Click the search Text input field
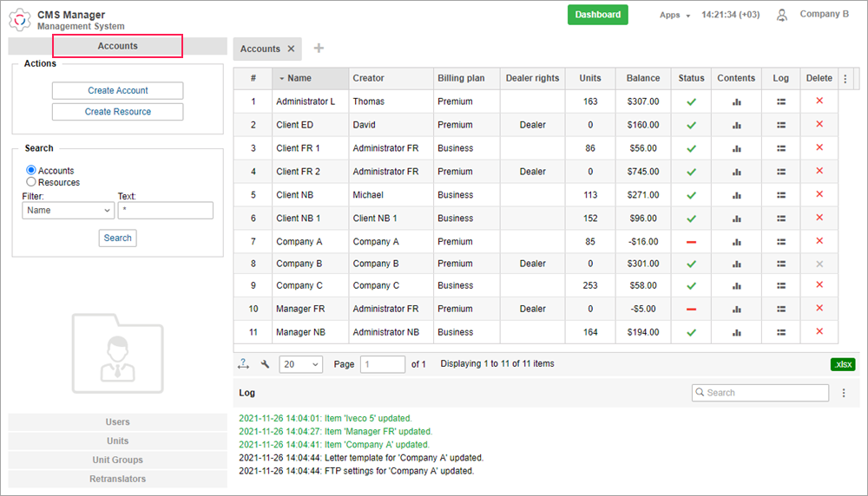The image size is (868, 496). (166, 210)
